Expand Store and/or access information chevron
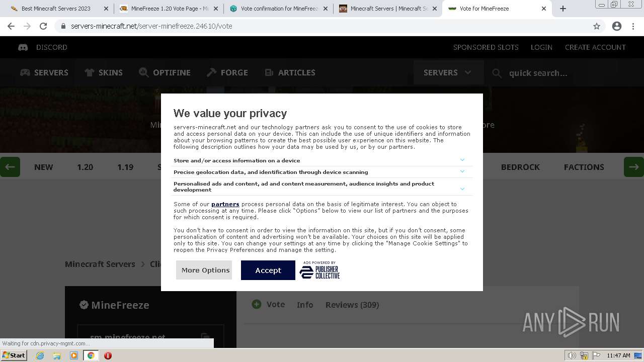Screen dimensions: 644x362 click(x=462, y=160)
